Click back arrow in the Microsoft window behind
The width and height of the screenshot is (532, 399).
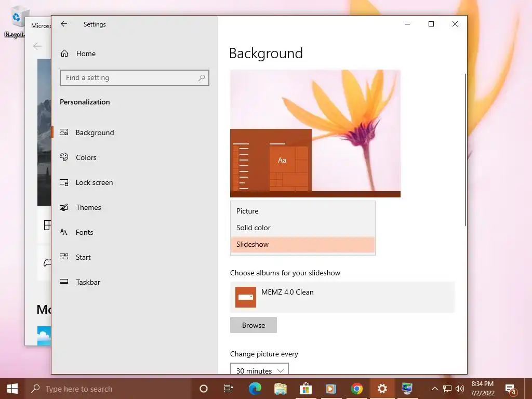[x=37, y=46]
